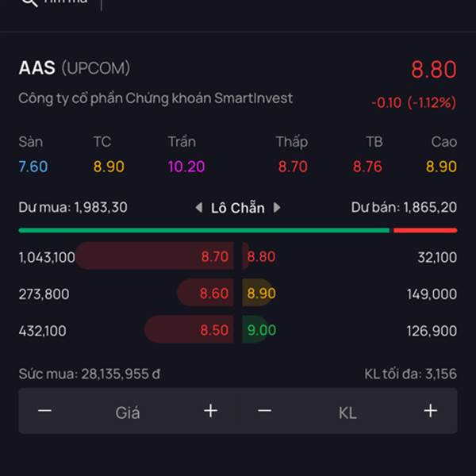Select the Lô Chẵn lot type label
Viewport: 476px width, 476px height.
(237, 208)
